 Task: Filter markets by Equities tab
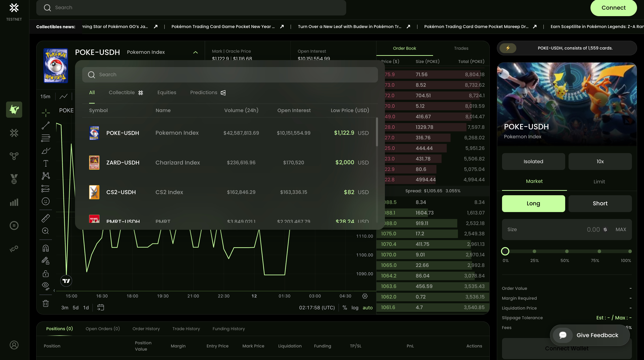click(167, 93)
